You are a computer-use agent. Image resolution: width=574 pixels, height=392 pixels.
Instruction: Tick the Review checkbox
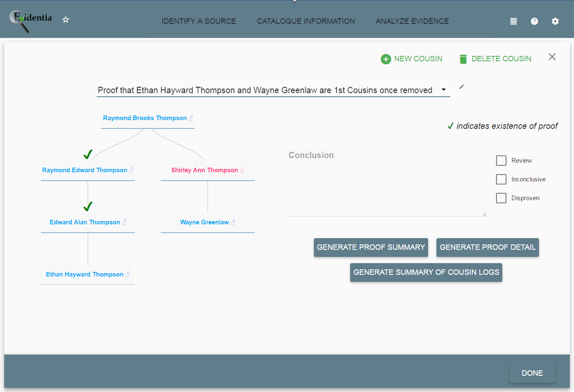point(501,161)
